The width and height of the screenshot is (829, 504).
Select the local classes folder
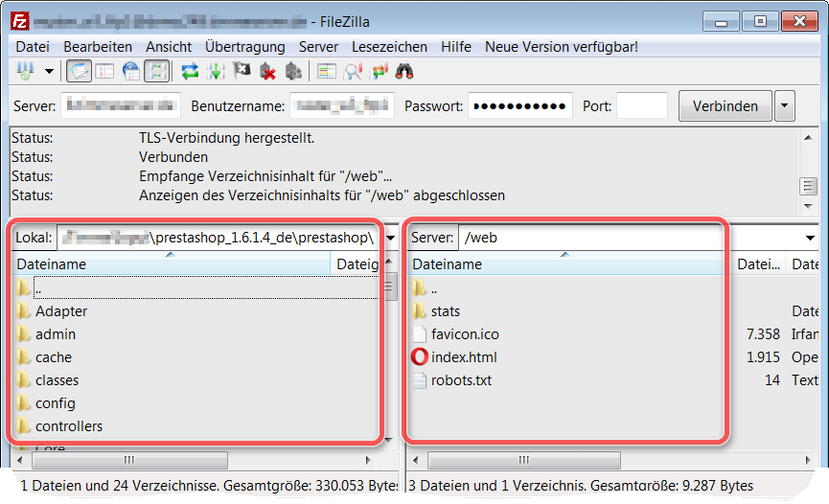pyautogui.click(x=58, y=380)
